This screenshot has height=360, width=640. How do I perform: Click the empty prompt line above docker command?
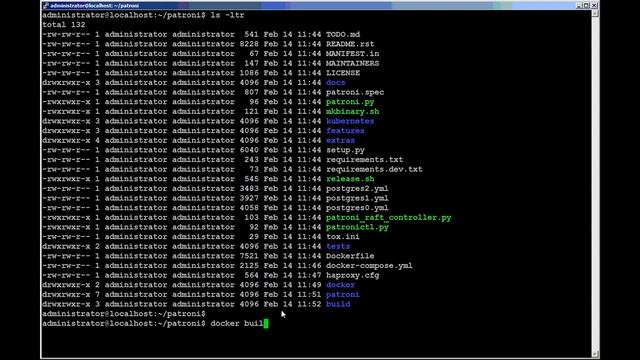click(124, 314)
